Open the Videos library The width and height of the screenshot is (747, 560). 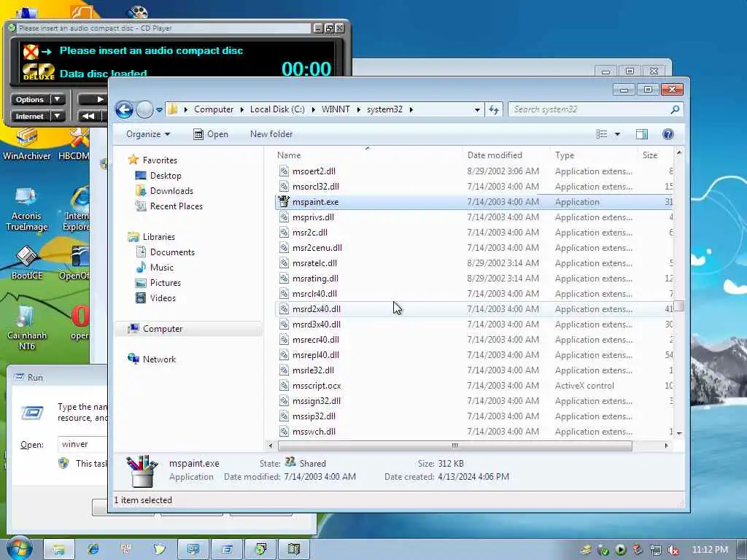(163, 298)
